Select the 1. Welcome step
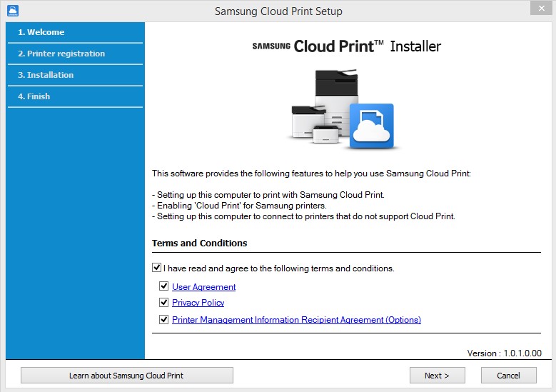The image size is (556, 392). pyautogui.click(x=75, y=32)
